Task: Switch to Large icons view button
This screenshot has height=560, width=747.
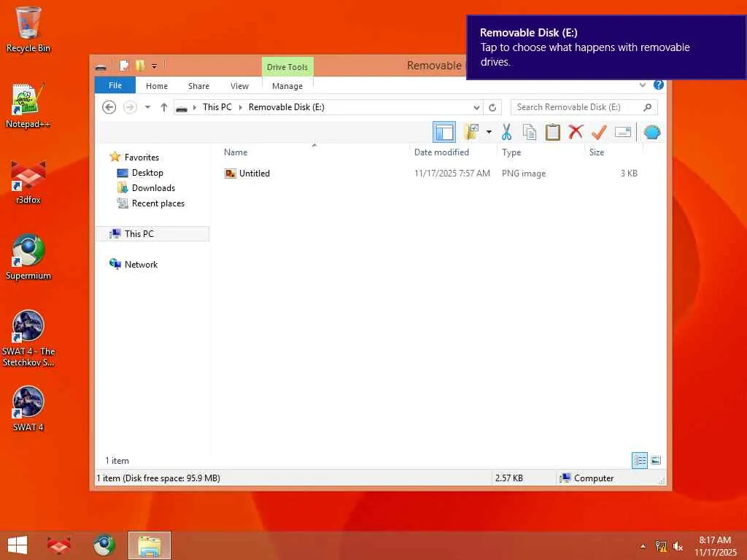Action: 656,460
